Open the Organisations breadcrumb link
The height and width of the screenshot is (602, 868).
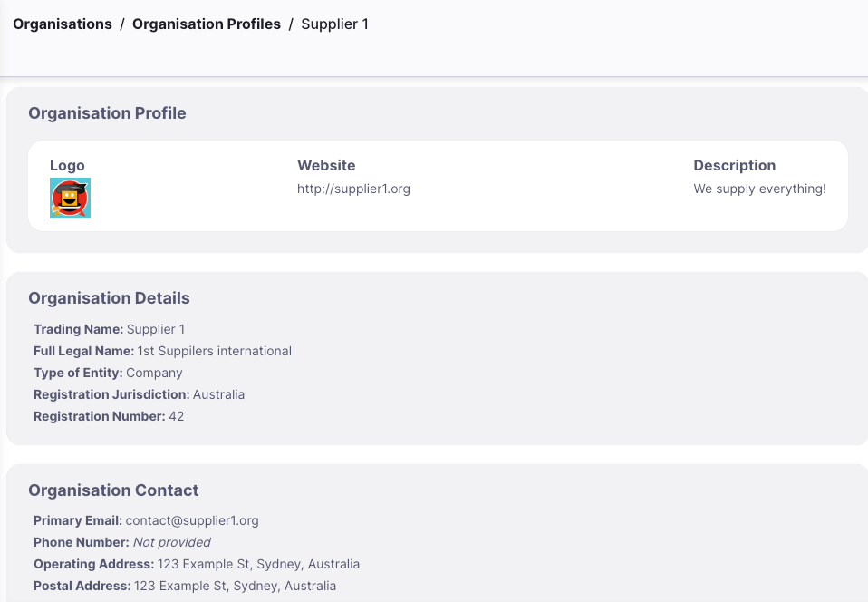pos(63,24)
